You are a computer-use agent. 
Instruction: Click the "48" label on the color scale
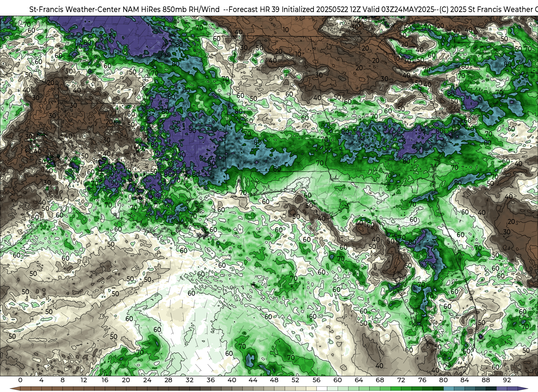click(274, 380)
